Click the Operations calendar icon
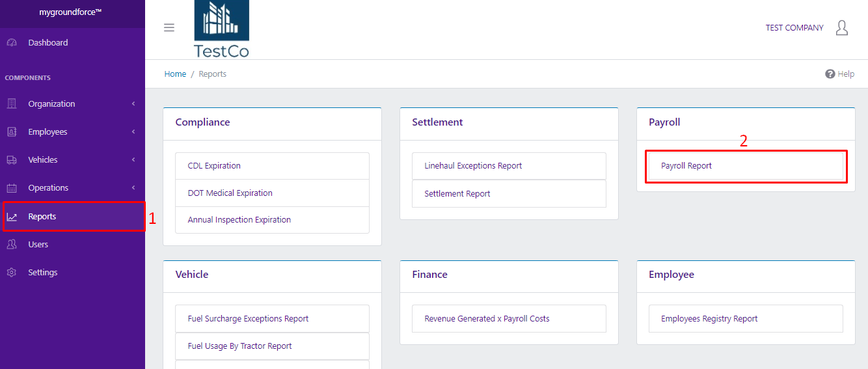 tap(12, 188)
